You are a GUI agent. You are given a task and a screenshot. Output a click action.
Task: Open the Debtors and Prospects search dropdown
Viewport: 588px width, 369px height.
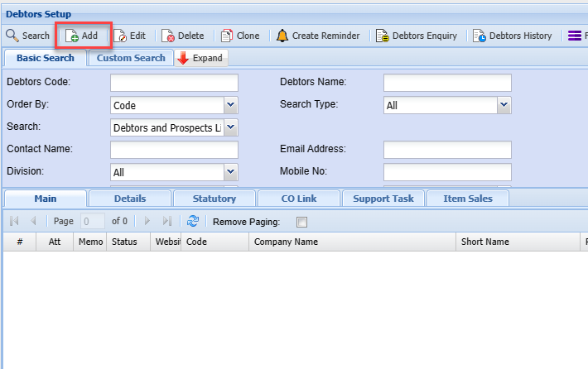pyautogui.click(x=230, y=127)
